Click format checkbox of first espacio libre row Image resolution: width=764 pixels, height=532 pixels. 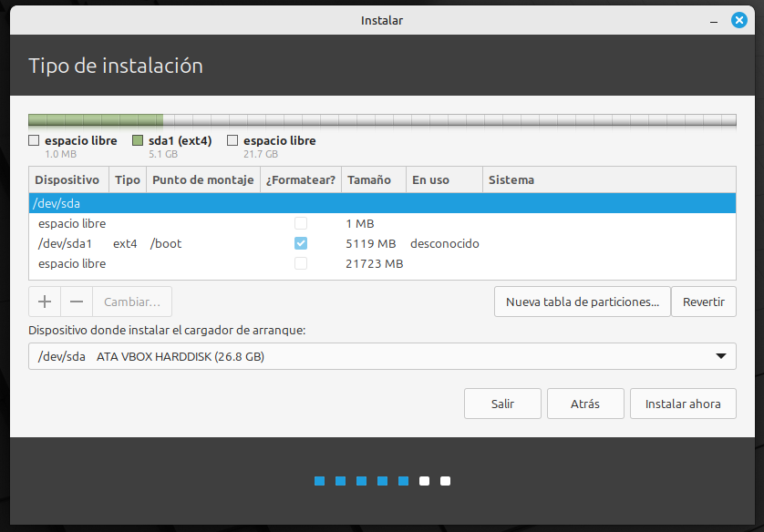click(301, 223)
